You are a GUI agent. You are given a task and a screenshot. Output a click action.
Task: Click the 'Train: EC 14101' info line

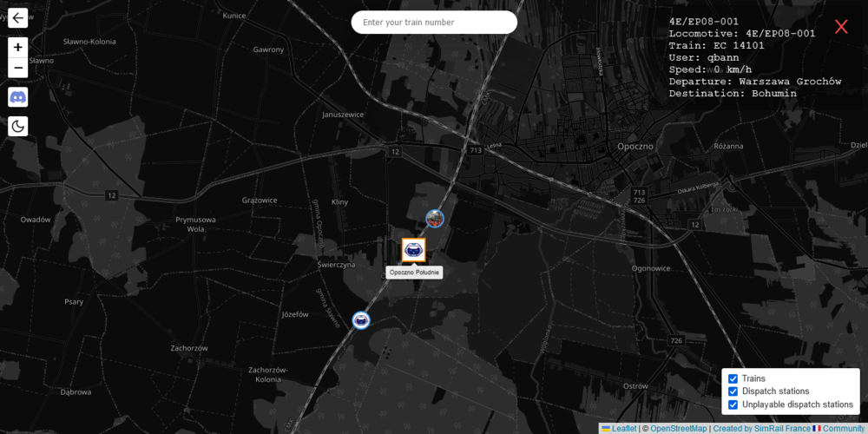click(x=716, y=45)
